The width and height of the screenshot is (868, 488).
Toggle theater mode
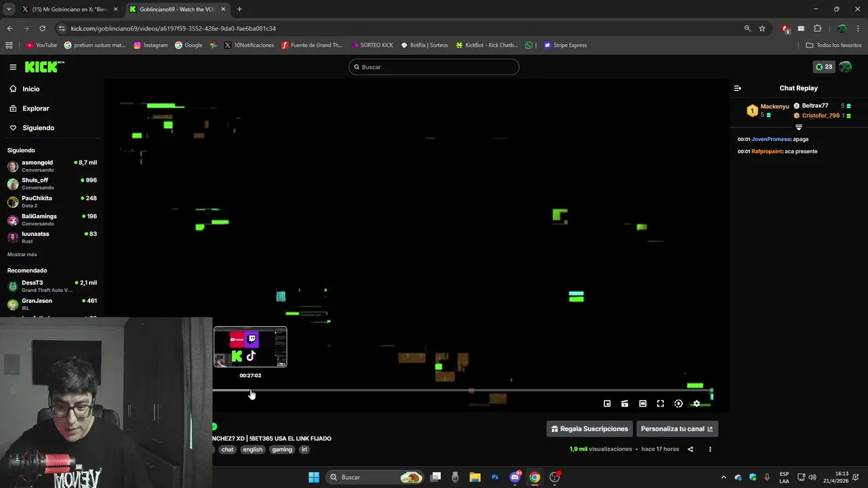(x=643, y=403)
